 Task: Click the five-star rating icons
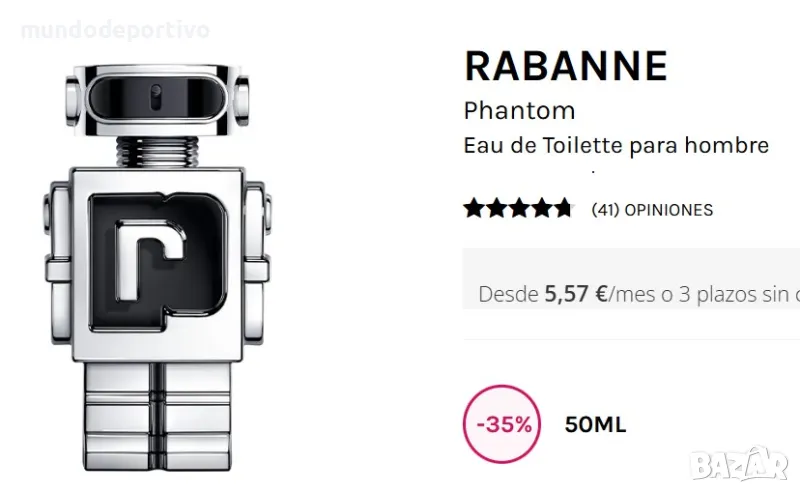517,209
